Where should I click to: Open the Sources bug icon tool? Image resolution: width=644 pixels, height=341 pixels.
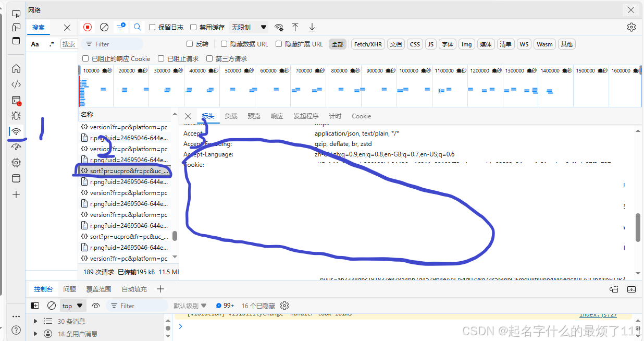point(16,116)
